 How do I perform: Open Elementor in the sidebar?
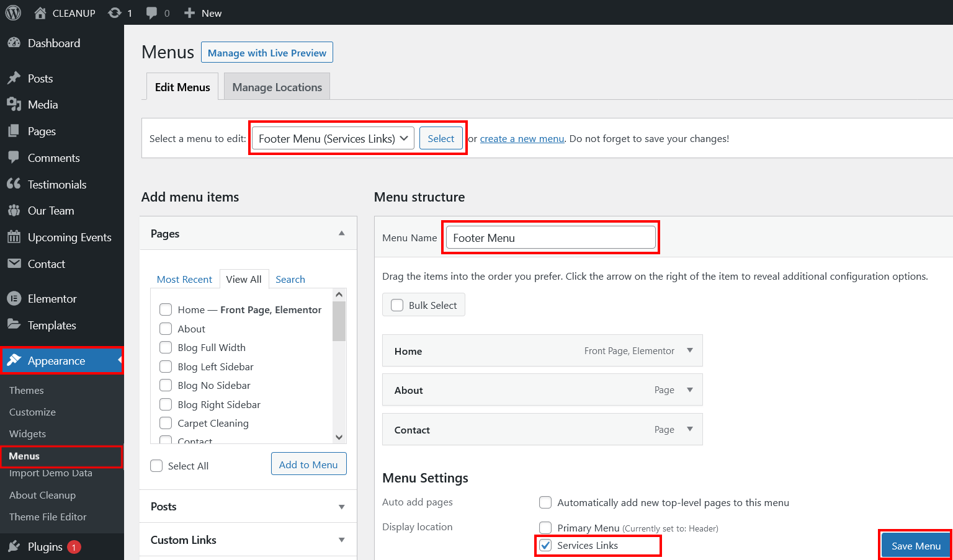(x=52, y=299)
